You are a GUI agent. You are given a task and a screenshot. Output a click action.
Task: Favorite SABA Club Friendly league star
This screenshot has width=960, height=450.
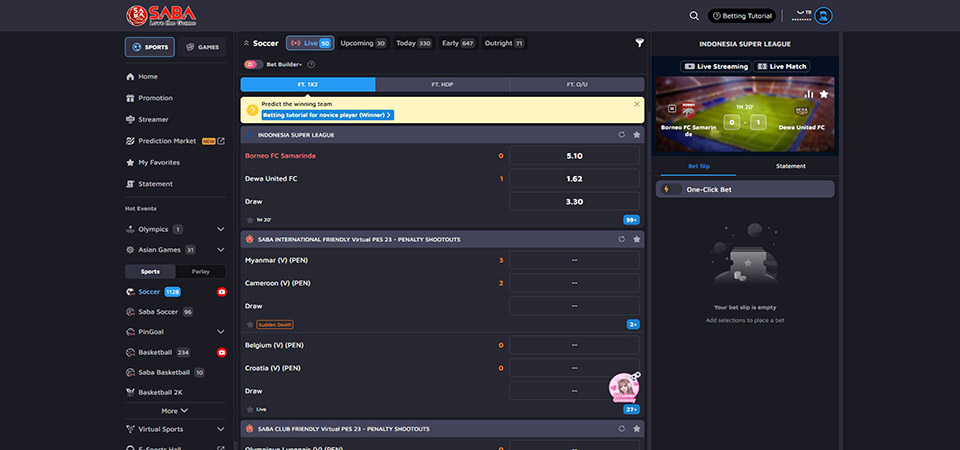coord(637,429)
